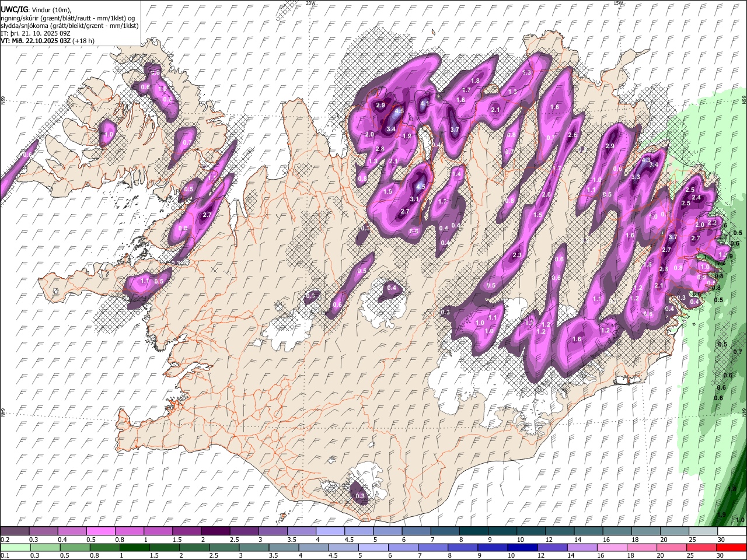Click the '12' label in upper legend row

click(549, 540)
